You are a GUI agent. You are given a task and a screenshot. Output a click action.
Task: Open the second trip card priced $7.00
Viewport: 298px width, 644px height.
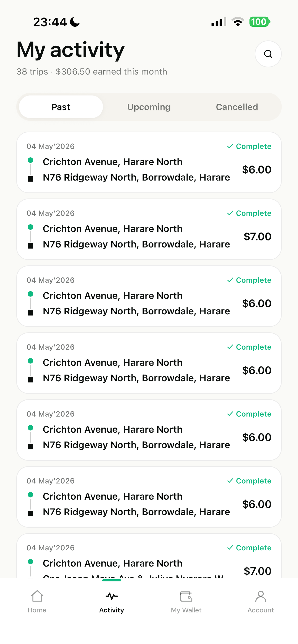tap(149, 229)
